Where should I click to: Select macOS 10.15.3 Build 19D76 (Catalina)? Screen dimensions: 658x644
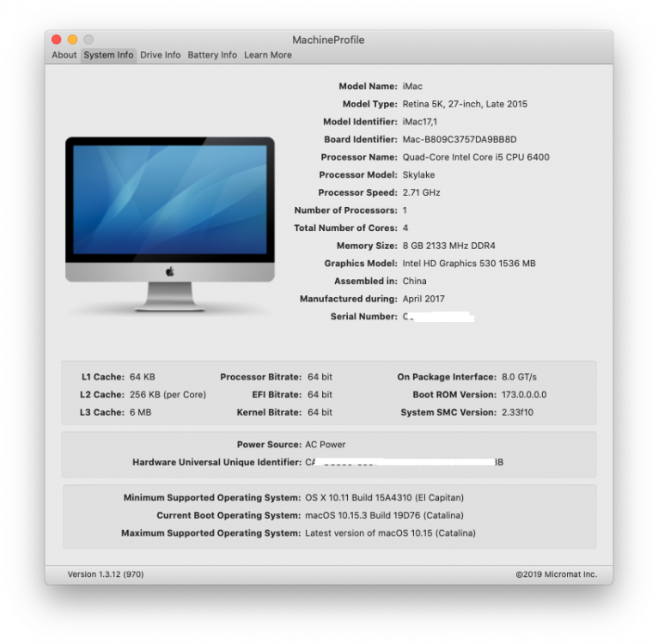[384, 515]
